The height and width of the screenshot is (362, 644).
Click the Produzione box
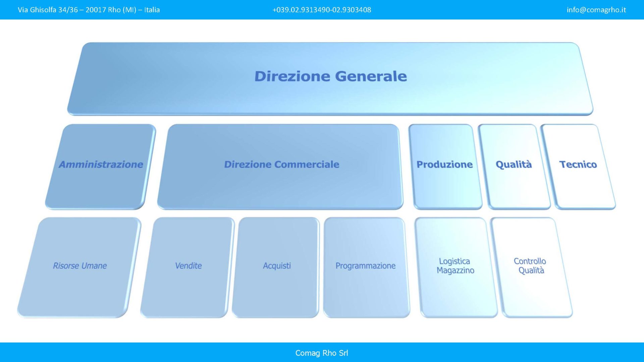click(x=445, y=167)
